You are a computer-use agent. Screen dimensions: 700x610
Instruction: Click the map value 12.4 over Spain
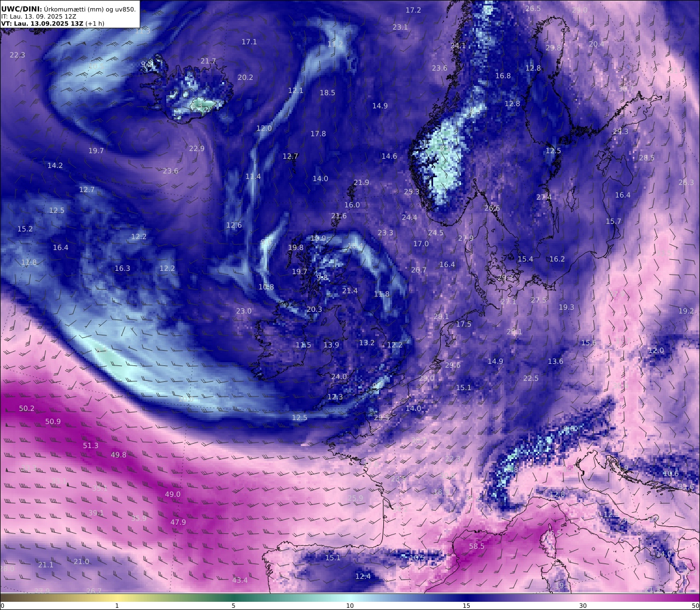[363, 576]
